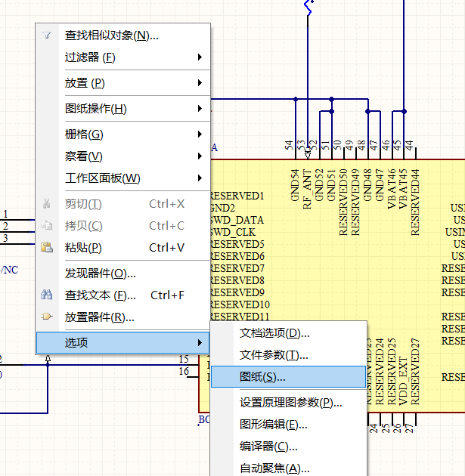Click the scissors icon next to 剪切
This screenshot has height=476, width=465.
(x=47, y=203)
